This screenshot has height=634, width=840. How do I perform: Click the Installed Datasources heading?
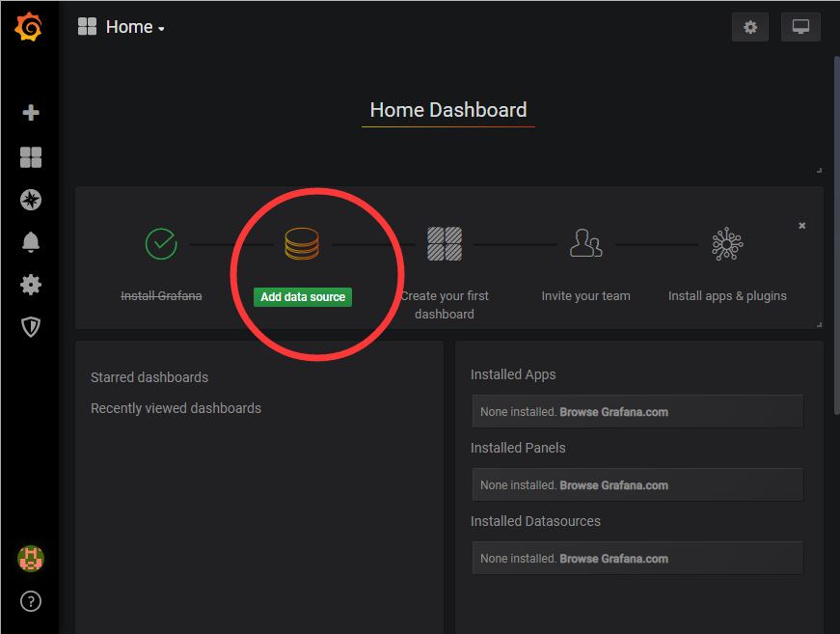535,521
